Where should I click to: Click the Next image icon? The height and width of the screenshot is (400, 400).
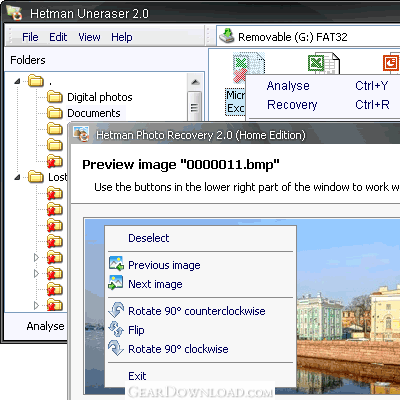116,282
